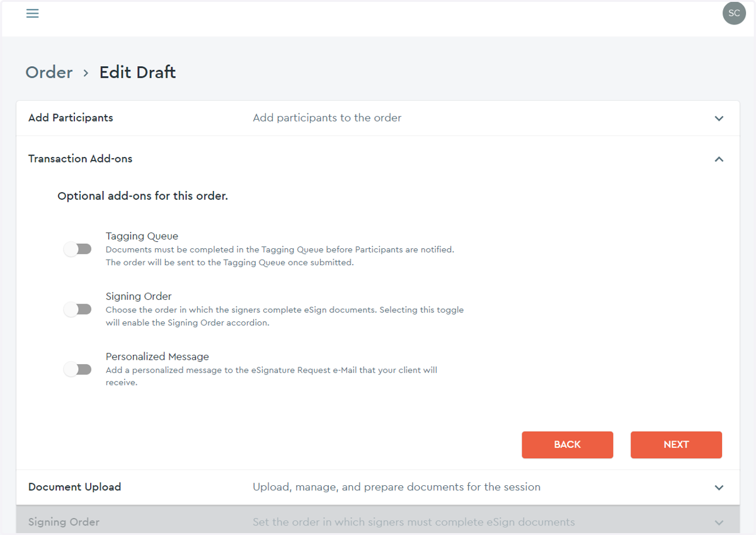Open the hamburger navigation menu
This screenshot has width=756, height=535.
(x=33, y=13)
